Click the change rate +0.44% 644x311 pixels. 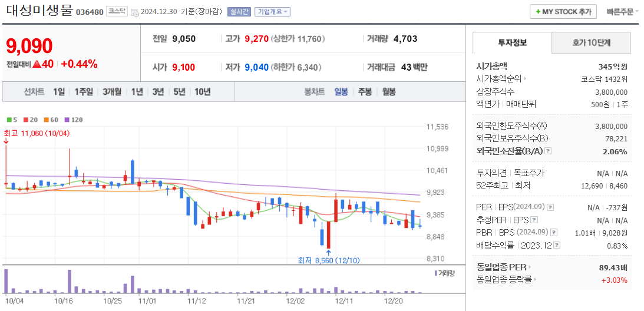click(x=80, y=64)
